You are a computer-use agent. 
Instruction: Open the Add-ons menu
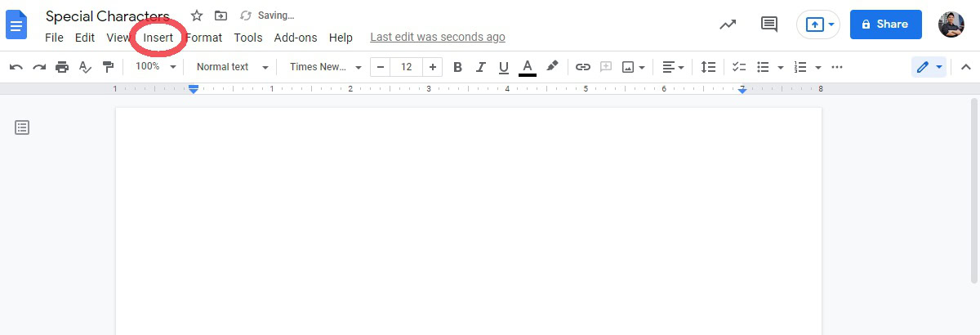click(296, 38)
